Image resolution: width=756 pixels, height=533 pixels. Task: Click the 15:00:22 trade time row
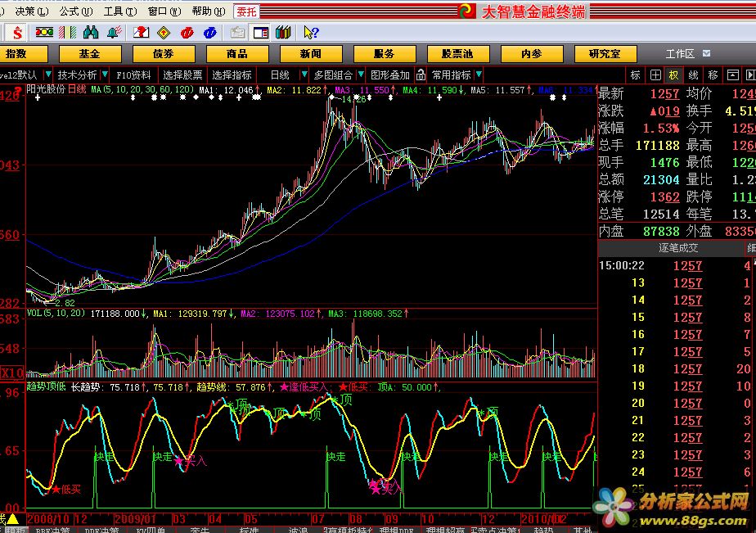pos(677,266)
